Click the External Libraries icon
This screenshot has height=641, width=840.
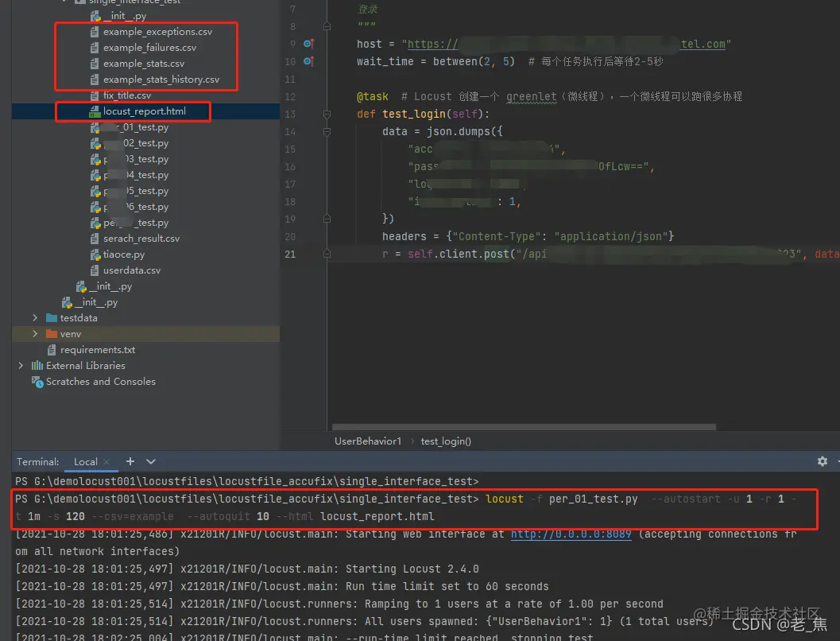[37, 366]
